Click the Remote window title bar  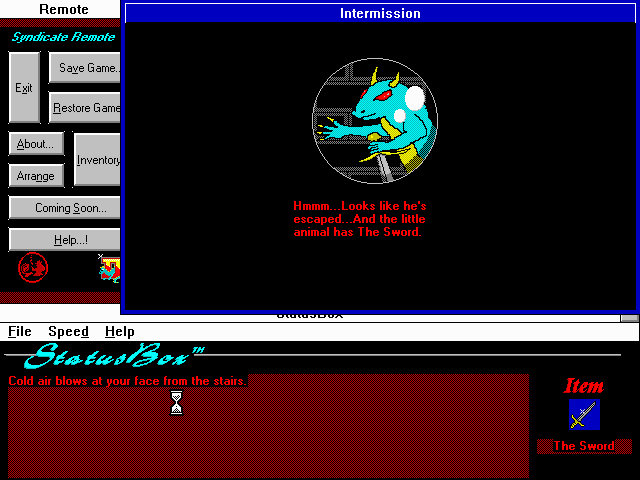[60, 9]
